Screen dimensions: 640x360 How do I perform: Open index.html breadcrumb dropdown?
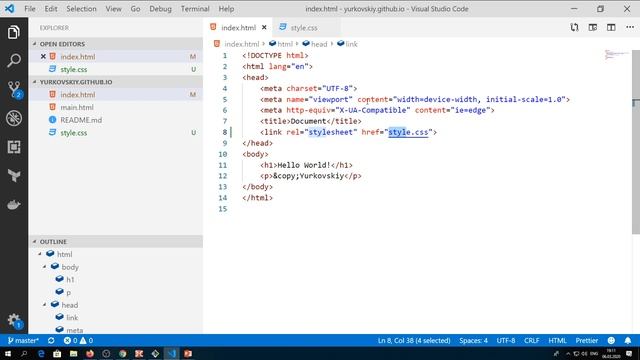click(x=237, y=44)
